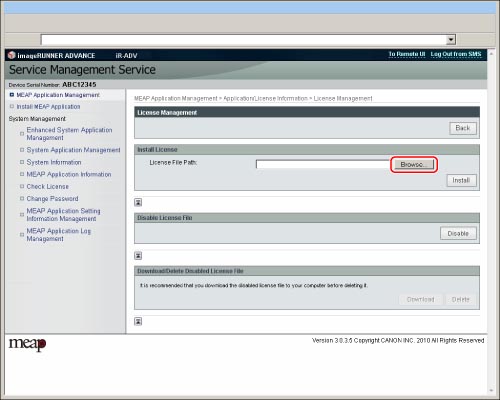Click back-to-top icon below Disable License File
This screenshot has height=400, width=500.
(x=138, y=256)
